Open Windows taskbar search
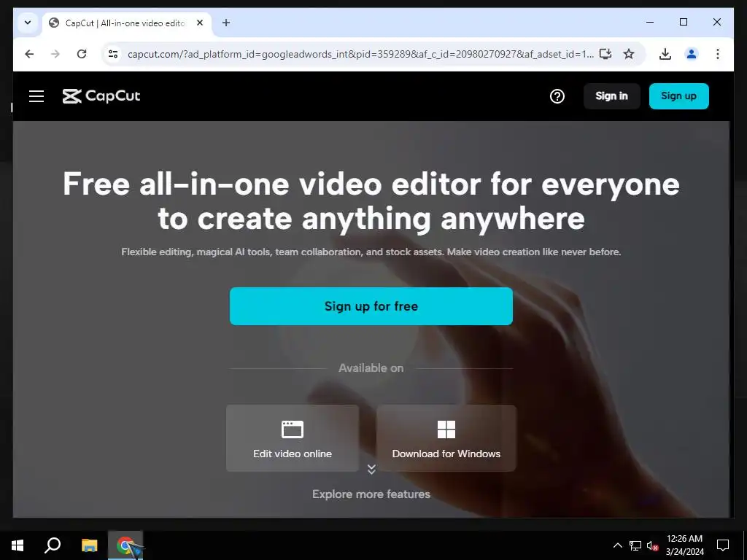 coord(53,545)
